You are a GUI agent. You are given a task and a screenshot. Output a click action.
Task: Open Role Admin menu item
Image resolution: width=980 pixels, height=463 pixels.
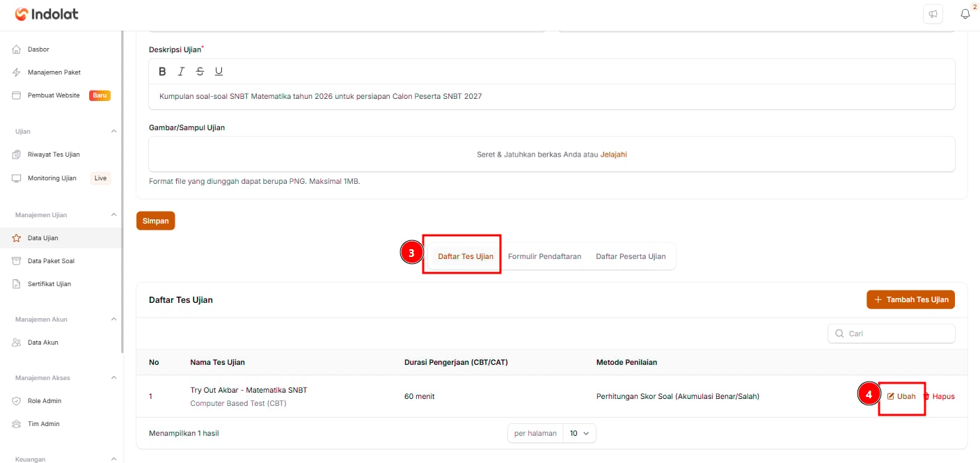tap(61, 401)
